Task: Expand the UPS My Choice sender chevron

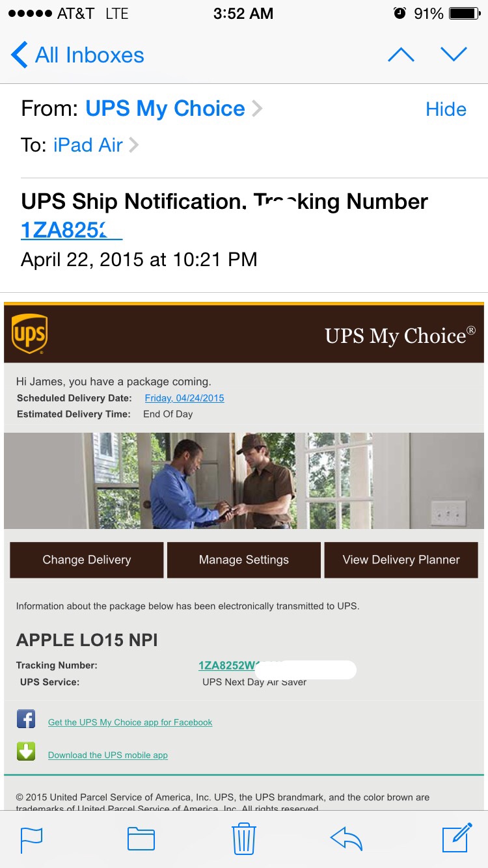Action: [257, 109]
